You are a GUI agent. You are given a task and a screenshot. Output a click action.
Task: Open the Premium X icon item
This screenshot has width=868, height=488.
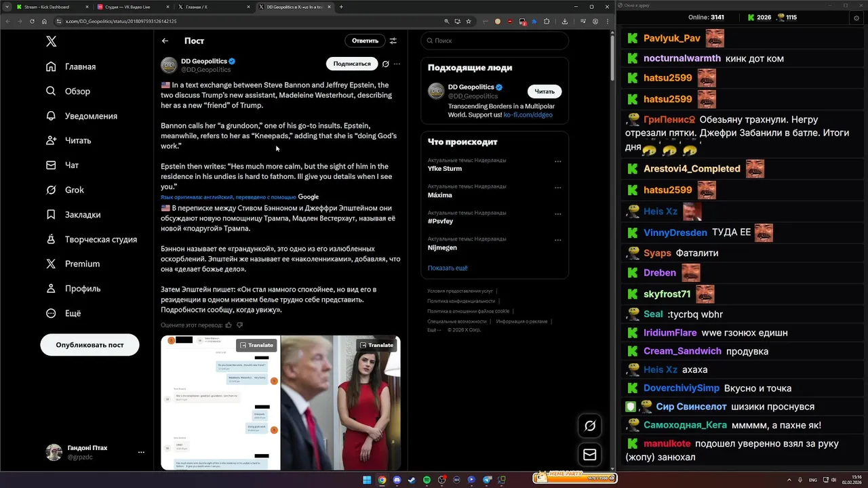click(x=51, y=264)
